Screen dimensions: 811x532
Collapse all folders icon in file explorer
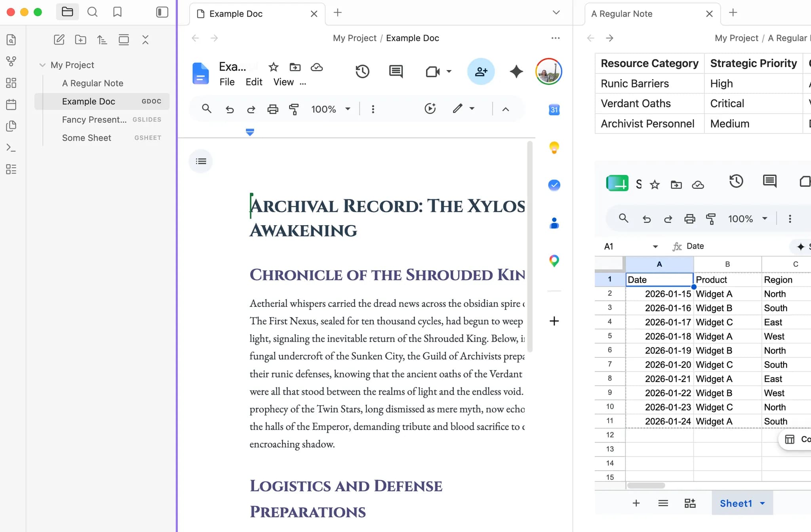(x=145, y=40)
